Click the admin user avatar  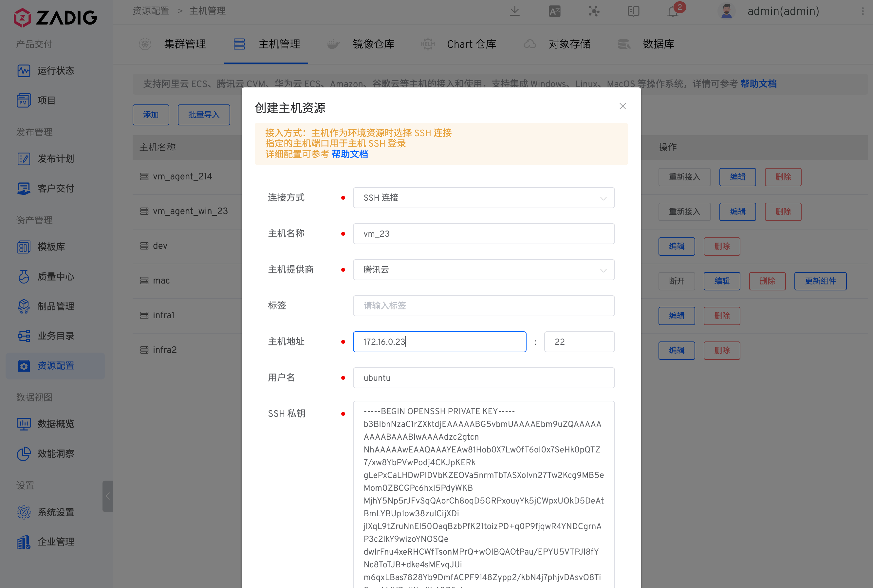(x=726, y=11)
